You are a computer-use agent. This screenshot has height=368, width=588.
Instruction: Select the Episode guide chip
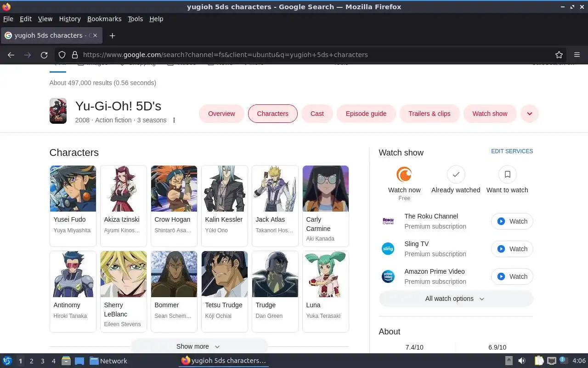[366, 114]
